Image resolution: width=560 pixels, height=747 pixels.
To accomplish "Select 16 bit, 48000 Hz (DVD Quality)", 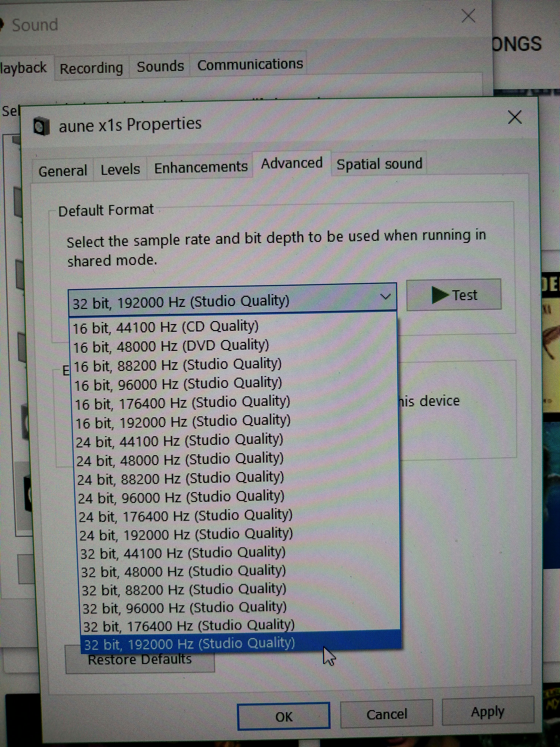I will [x=171, y=346].
